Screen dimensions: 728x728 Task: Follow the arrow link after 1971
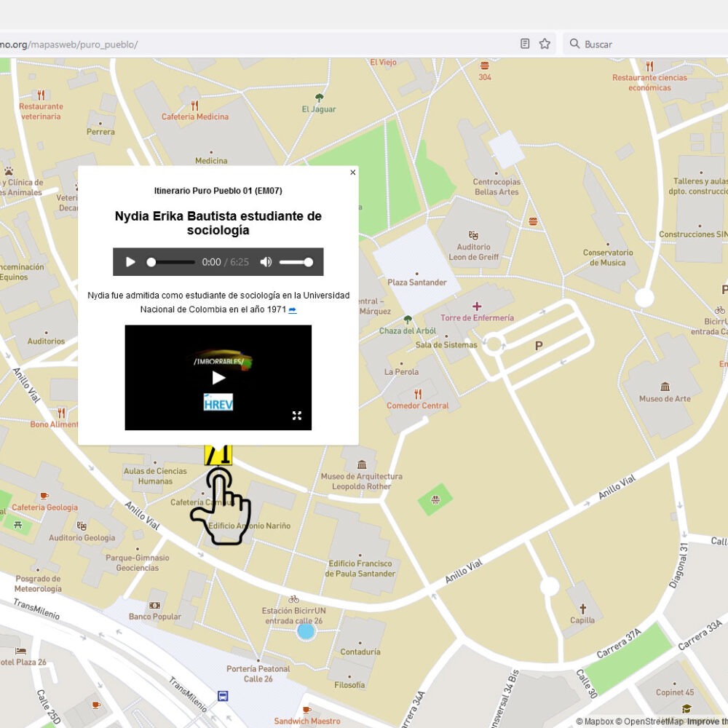[x=293, y=309]
